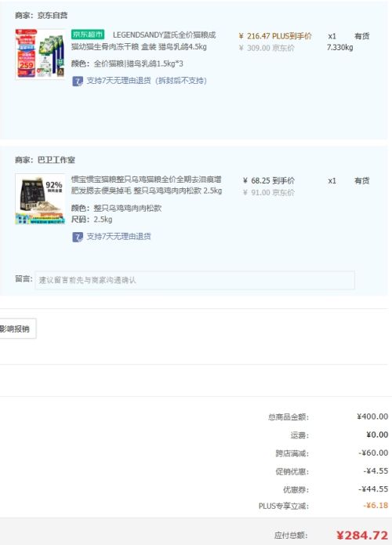Viewport: 392px width, 545px height.
Task: Click the 跨店满减 -¥60.00 discount line
Action: pyautogui.click(x=332, y=453)
